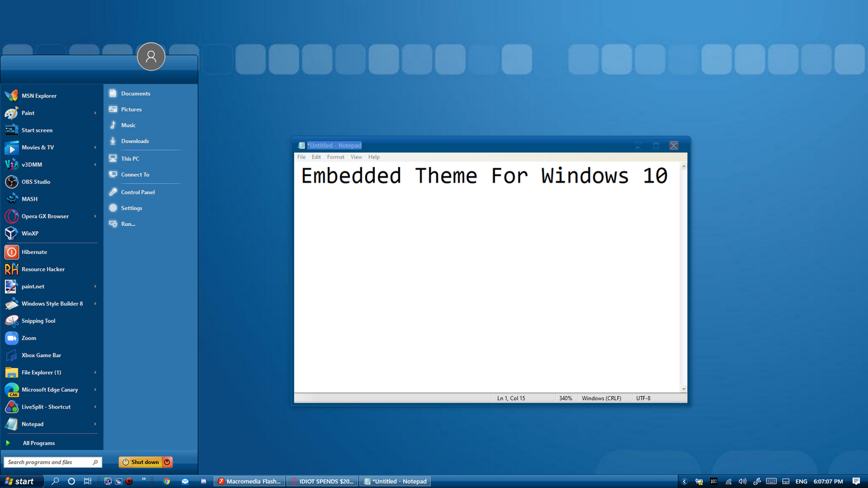Screen dimensions: 868x488
Task: Open Zoom from the Start menu
Action: (x=51, y=338)
